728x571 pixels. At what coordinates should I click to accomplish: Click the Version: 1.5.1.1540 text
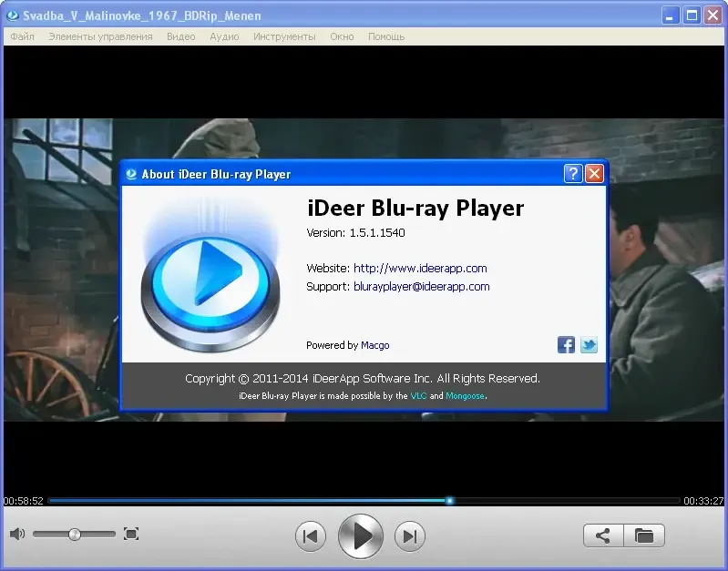355,232
